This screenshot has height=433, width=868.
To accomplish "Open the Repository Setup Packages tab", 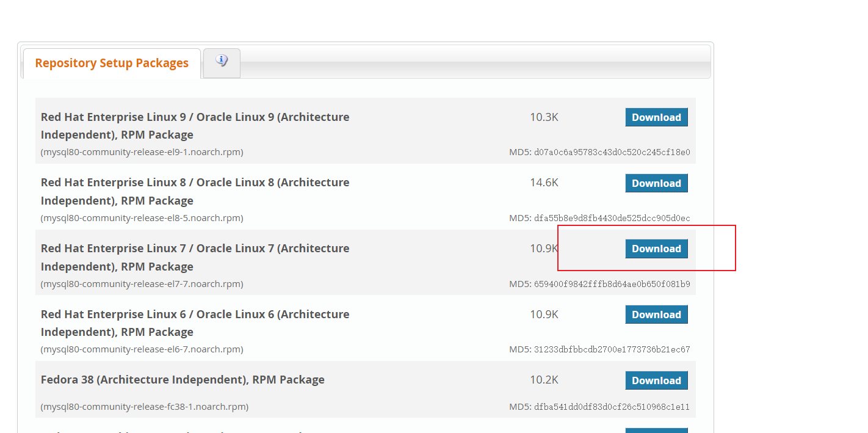I will click(112, 64).
